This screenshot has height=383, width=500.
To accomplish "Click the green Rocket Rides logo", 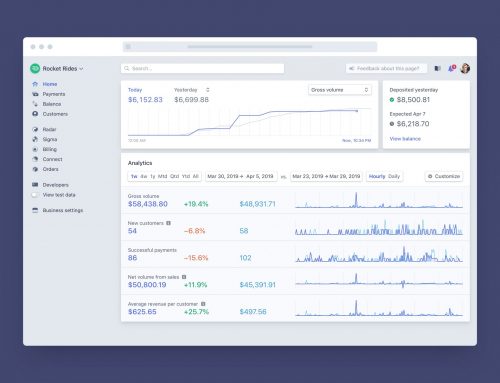I will click(35, 68).
